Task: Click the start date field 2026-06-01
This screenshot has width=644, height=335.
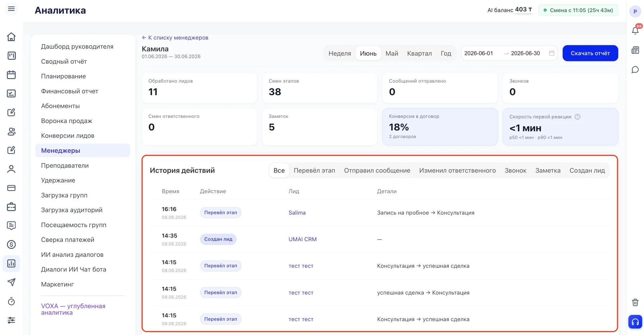Action: pyautogui.click(x=479, y=53)
